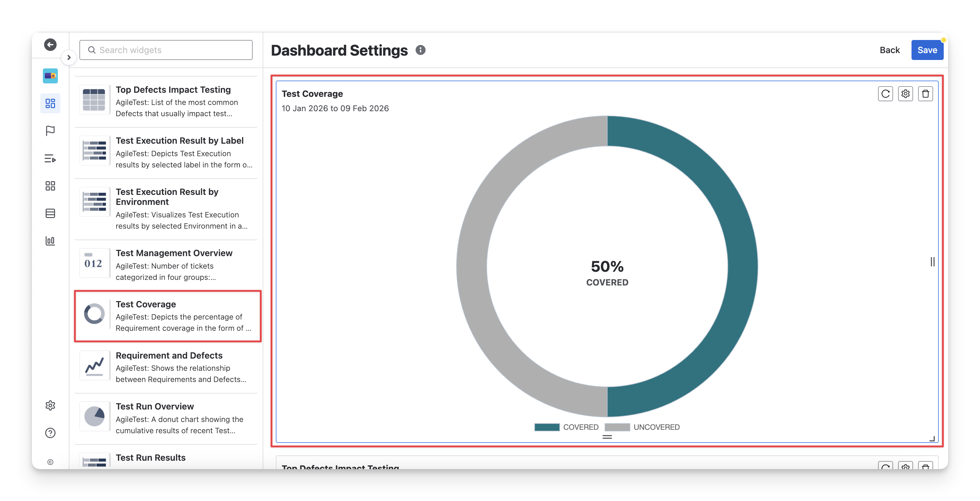The image size is (980, 501).
Task: Click the Search widgets field
Action: pos(166,50)
